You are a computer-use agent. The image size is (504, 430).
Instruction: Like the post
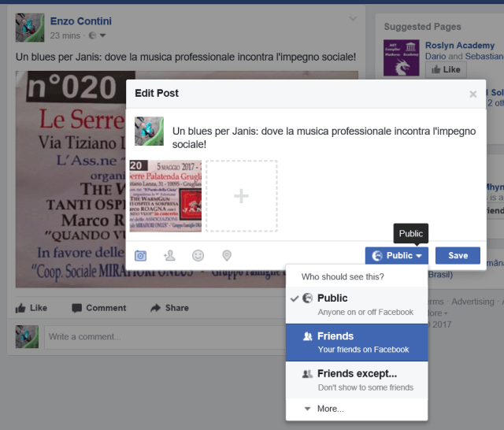31,308
